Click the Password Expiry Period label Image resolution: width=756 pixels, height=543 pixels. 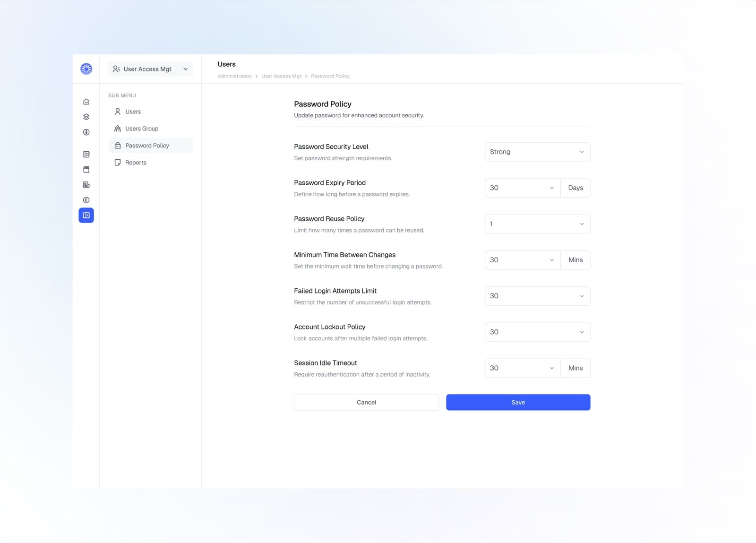(329, 183)
